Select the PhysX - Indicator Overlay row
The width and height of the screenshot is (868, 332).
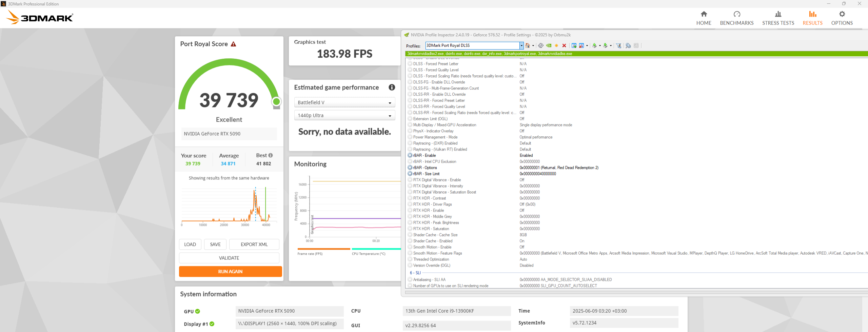[x=637, y=131]
